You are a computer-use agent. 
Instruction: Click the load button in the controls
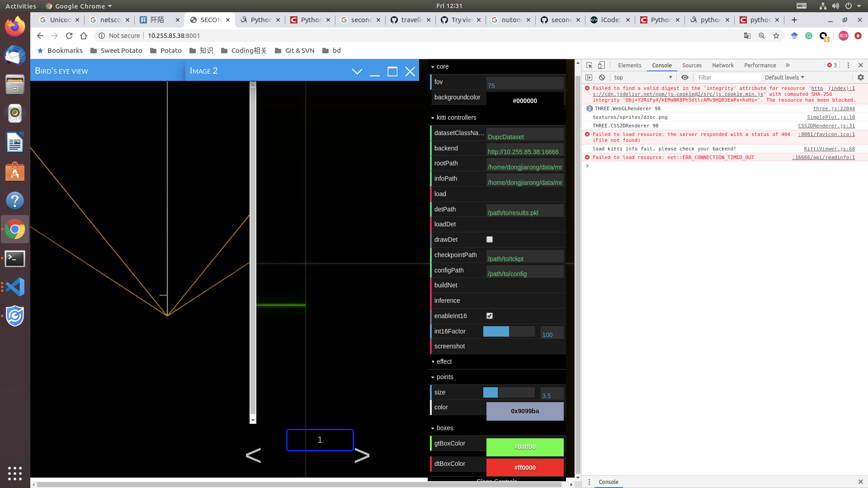(x=440, y=194)
